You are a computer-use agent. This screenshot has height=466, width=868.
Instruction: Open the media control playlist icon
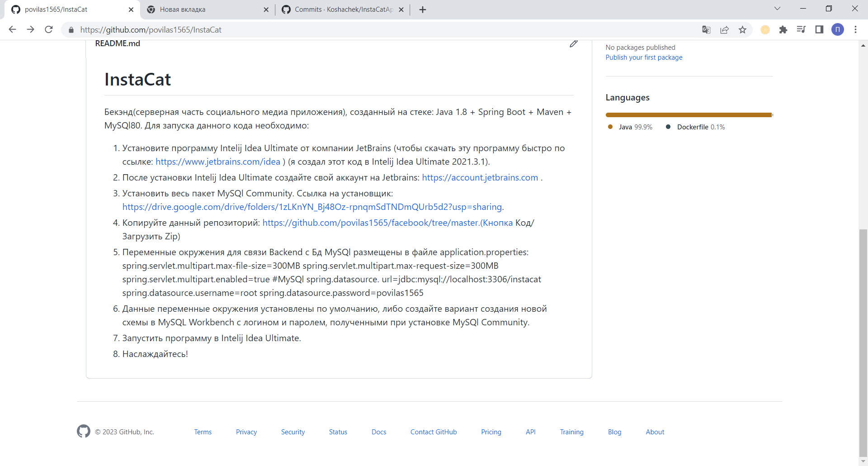tap(801, 29)
